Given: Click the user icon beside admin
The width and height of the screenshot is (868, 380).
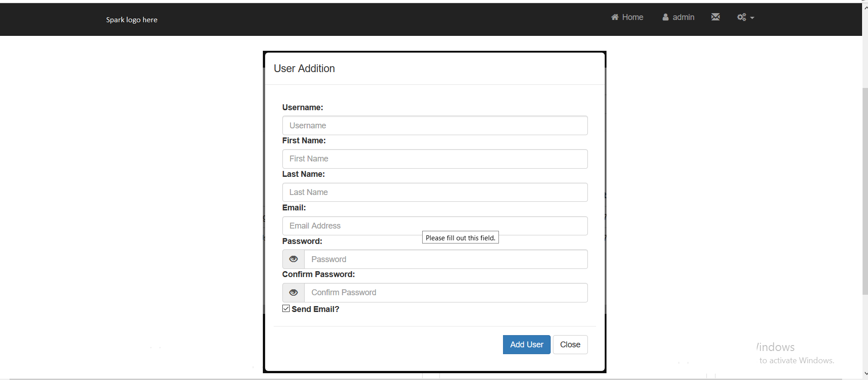Looking at the screenshot, I should (x=666, y=17).
